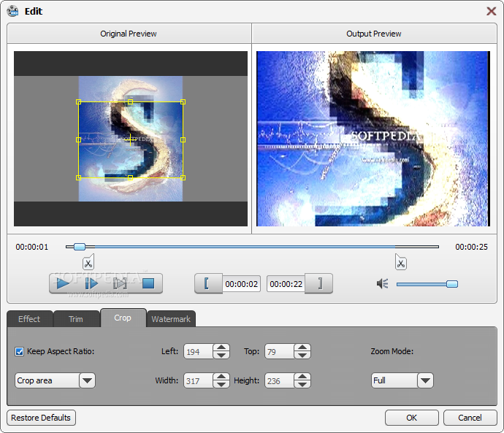Image resolution: width=504 pixels, height=433 pixels.
Task: Click the bracketed frame-step playback icon
Action: pos(120,283)
